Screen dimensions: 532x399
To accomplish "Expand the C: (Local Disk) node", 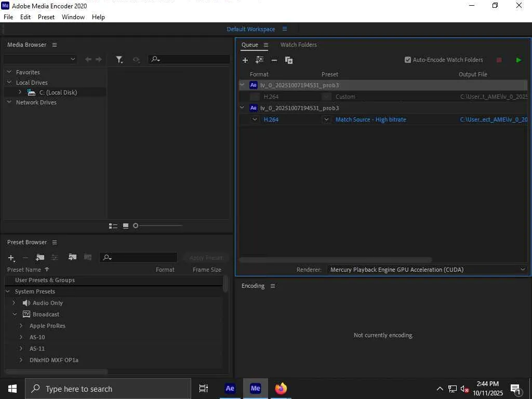I will [x=20, y=92].
